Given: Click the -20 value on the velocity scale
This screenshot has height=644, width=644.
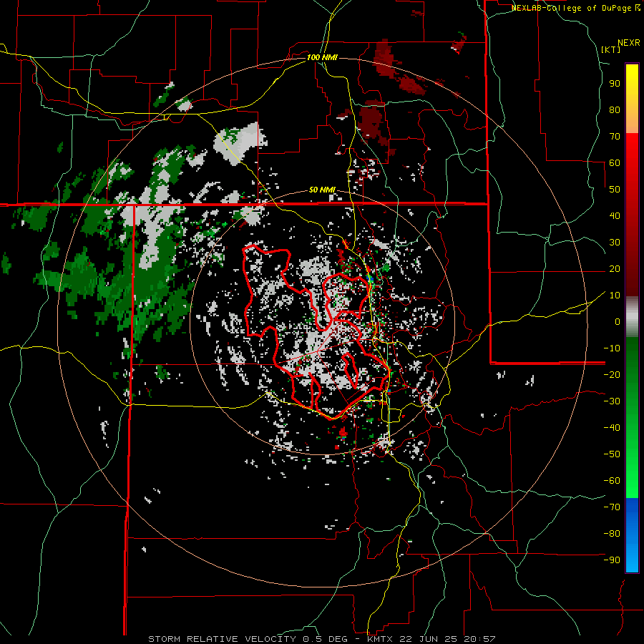Looking at the screenshot, I should point(612,375).
